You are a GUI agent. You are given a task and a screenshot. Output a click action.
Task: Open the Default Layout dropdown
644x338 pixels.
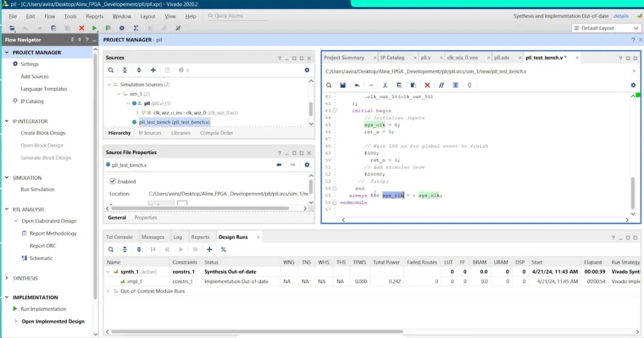tap(605, 28)
